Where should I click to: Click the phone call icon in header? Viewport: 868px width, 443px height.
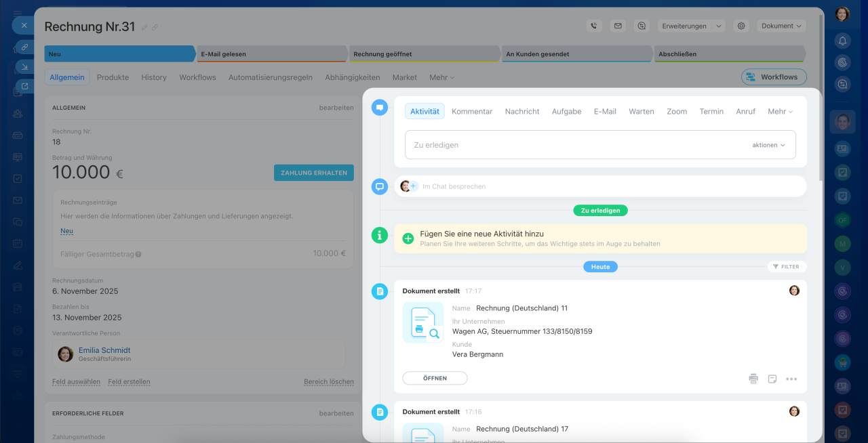(594, 26)
